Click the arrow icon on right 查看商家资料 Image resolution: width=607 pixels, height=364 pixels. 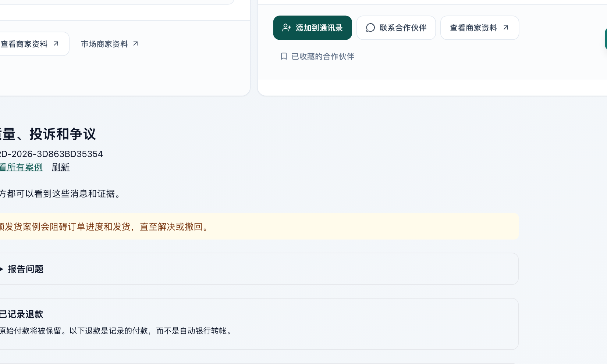click(506, 28)
